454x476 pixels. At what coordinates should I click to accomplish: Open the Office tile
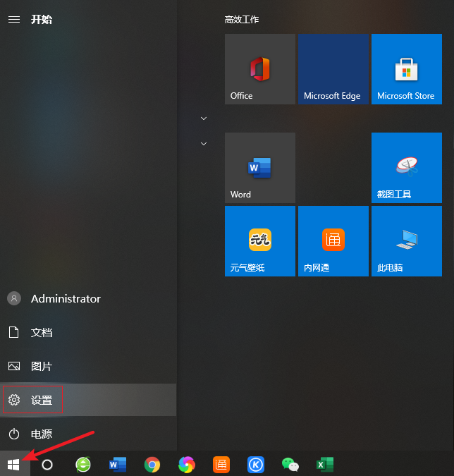pos(259,69)
